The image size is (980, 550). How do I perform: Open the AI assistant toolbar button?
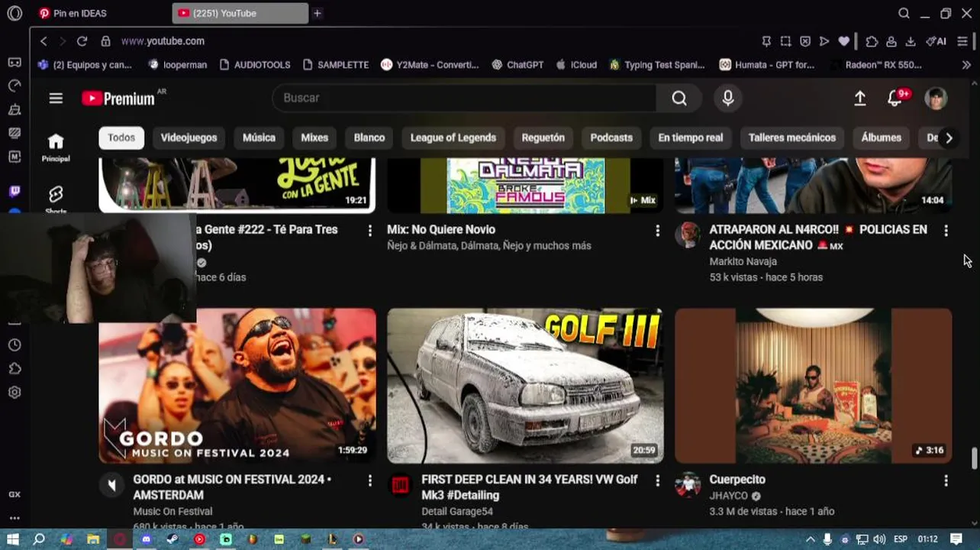[936, 41]
